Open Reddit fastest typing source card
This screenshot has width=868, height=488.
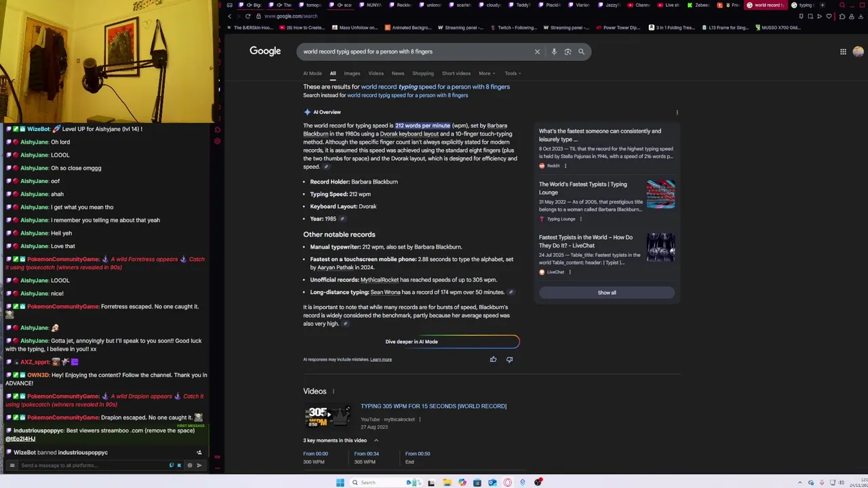pyautogui.click(x=606, y=148)
